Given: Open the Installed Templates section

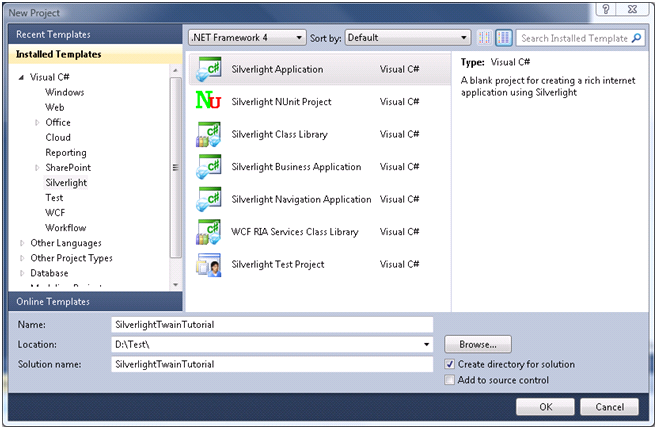Looking at the screenshot, I should (95, 54).
